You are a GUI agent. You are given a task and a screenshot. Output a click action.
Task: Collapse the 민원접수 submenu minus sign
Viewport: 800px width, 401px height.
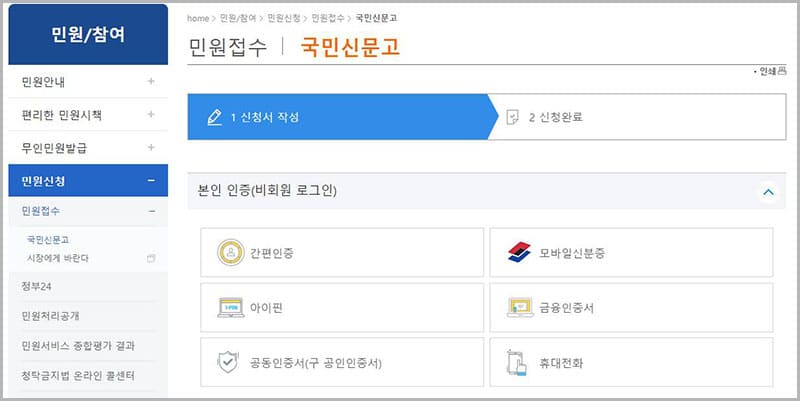click(151, 211)
